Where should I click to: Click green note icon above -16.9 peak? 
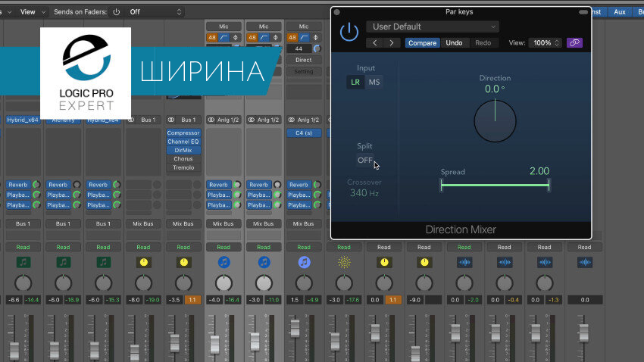[63, 262]
